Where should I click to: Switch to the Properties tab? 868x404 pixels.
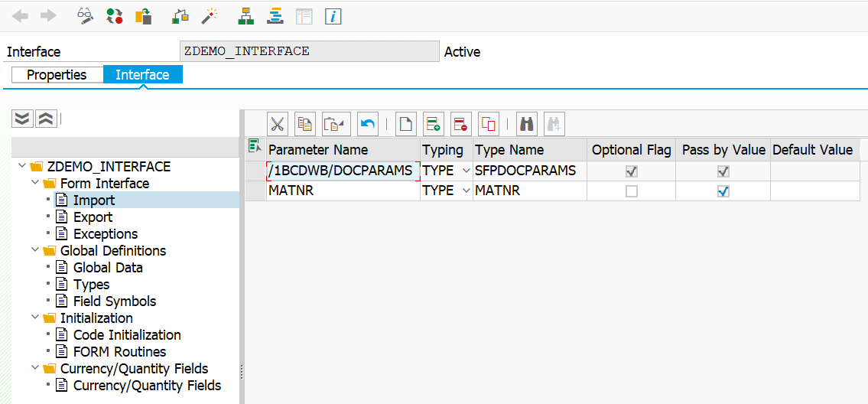[57, 75]
